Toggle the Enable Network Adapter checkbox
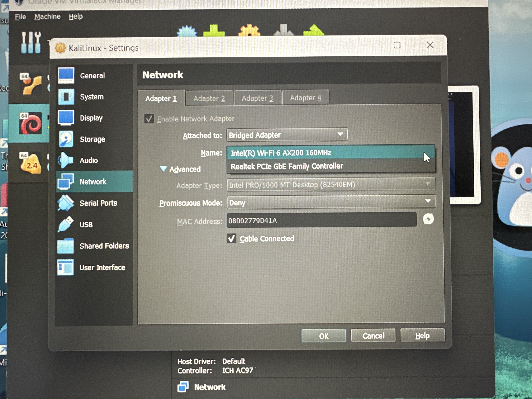The image size is (532, 399). (149, 119)
